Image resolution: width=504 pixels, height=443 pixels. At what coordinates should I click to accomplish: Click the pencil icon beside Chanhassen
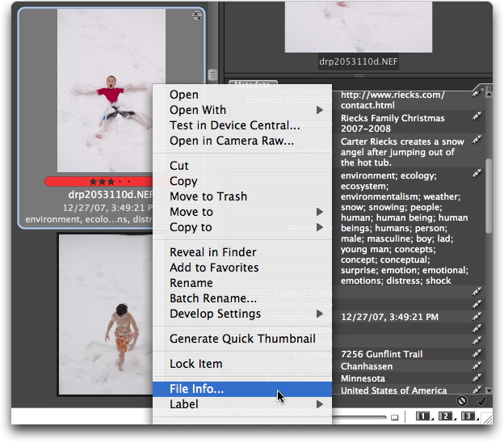tap(477, 365)
